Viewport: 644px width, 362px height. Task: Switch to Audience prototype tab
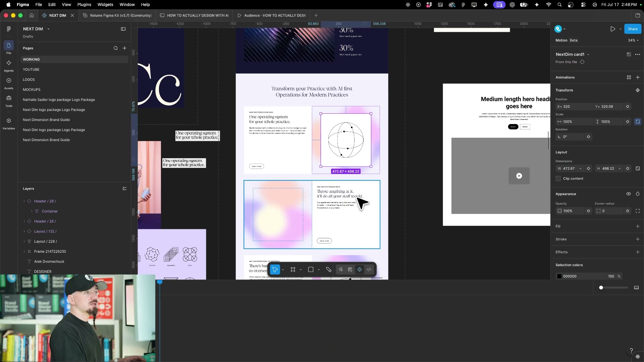click(272, 15)
